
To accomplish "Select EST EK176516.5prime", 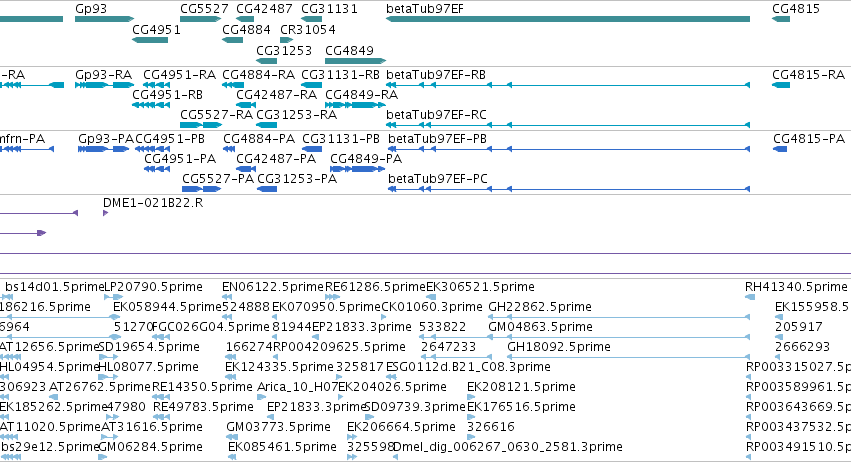I will coord(471,417).
